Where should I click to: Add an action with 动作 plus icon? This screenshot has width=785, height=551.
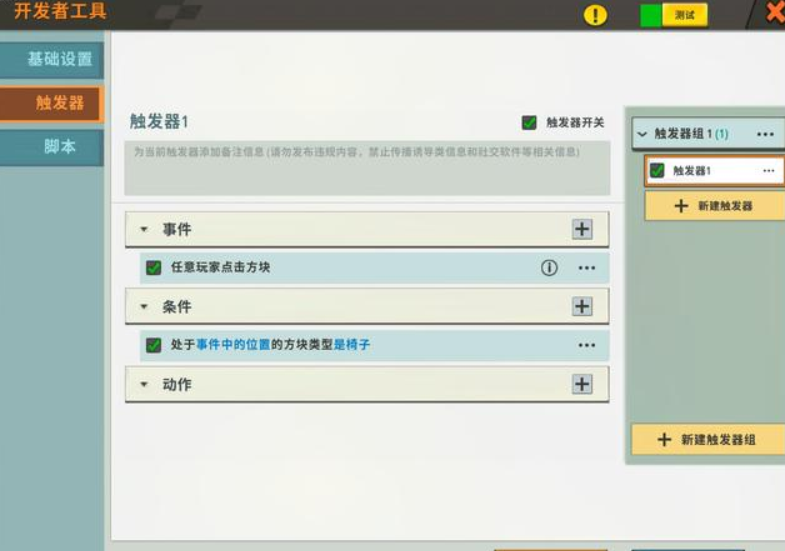(582, 384)
